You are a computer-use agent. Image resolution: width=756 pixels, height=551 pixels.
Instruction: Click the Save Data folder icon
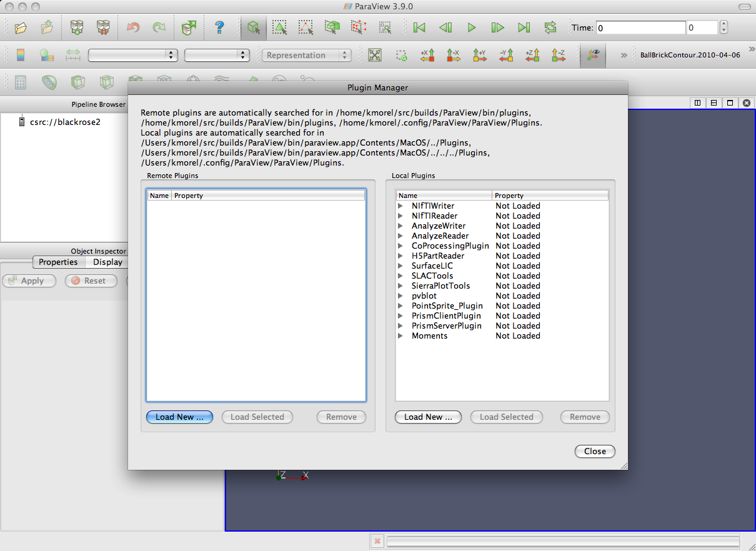(47, 27)
